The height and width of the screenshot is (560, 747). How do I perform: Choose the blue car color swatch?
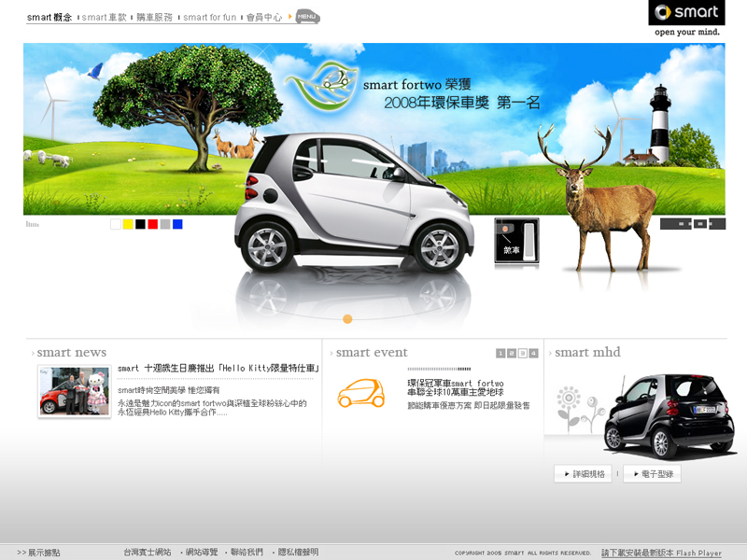(177, 224)
